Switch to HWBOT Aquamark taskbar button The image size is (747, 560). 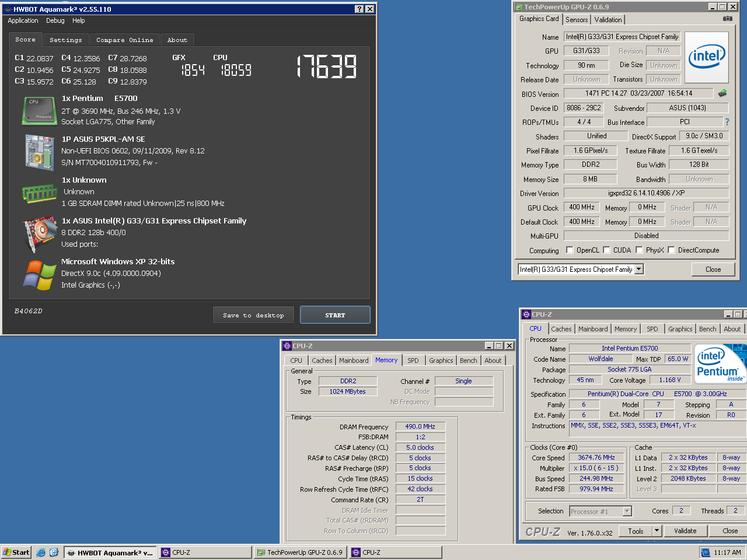pos(109,552)
